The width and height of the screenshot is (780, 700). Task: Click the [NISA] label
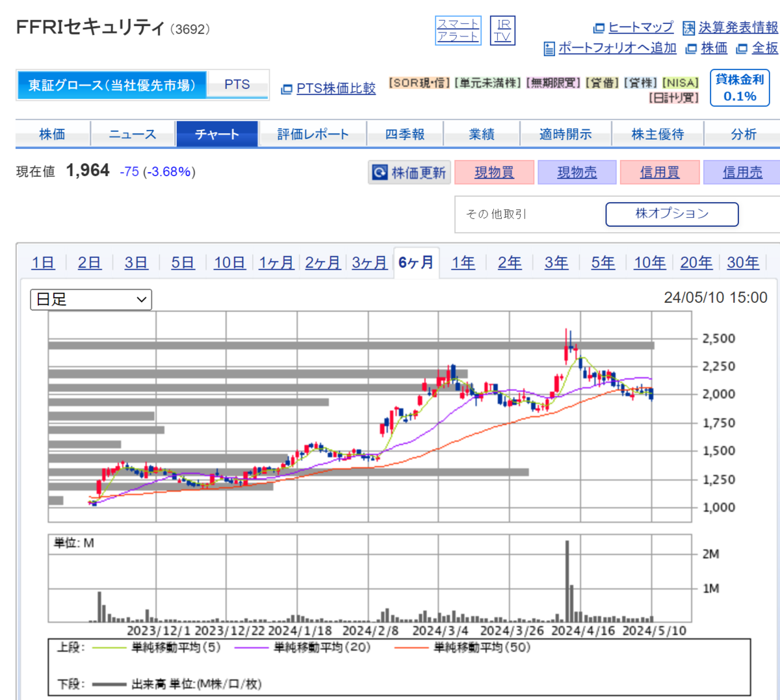click(x=681, y=83)
